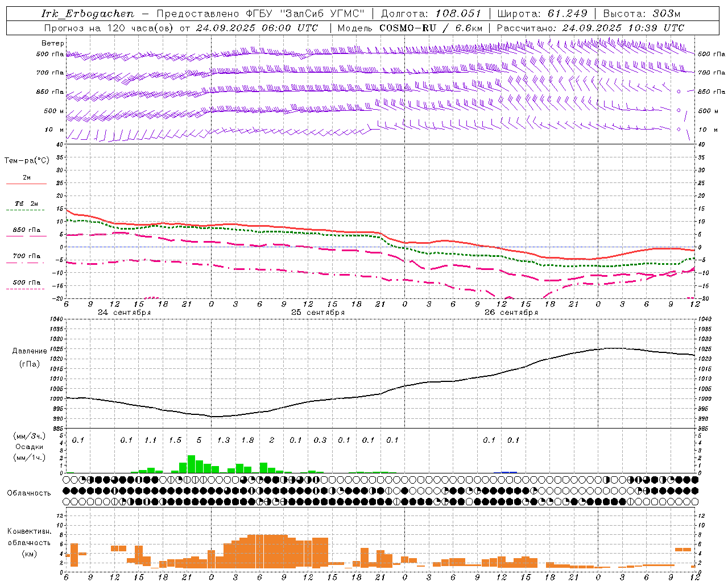Click 985 on the right pressure axis
The image size is (728, 582).
704,429
